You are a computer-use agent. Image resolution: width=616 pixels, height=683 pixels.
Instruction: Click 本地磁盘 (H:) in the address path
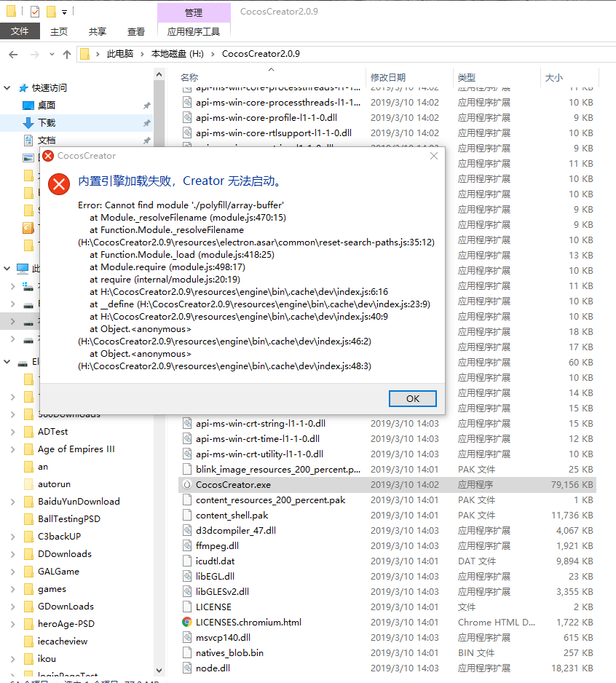pos(178,54)
